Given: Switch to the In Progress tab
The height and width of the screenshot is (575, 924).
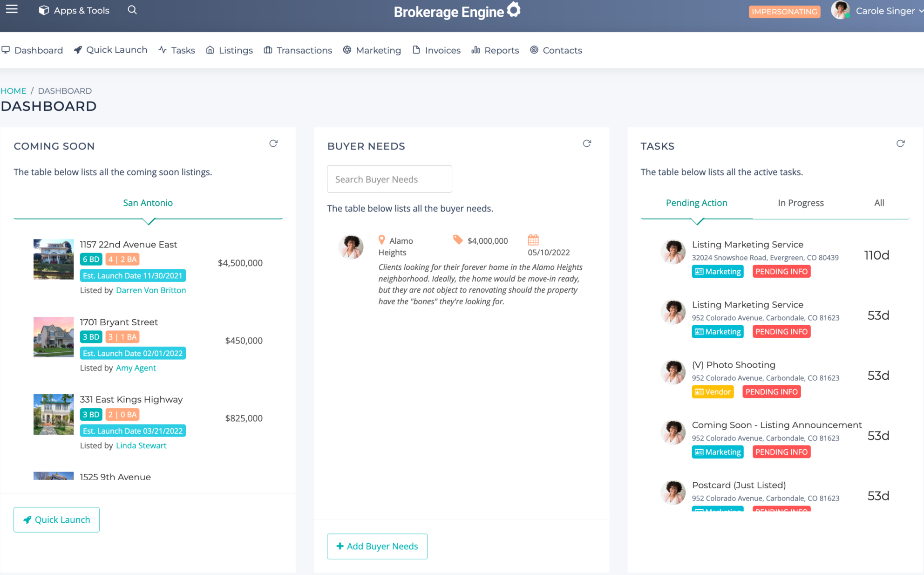Looking at the screenshot, I should (x=800, y=203).
